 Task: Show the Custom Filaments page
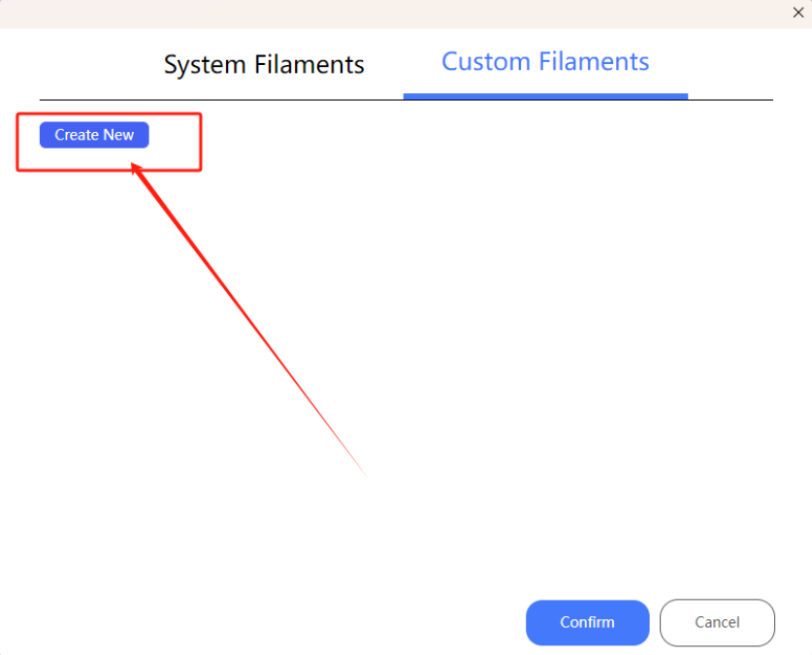pos(545,62)
